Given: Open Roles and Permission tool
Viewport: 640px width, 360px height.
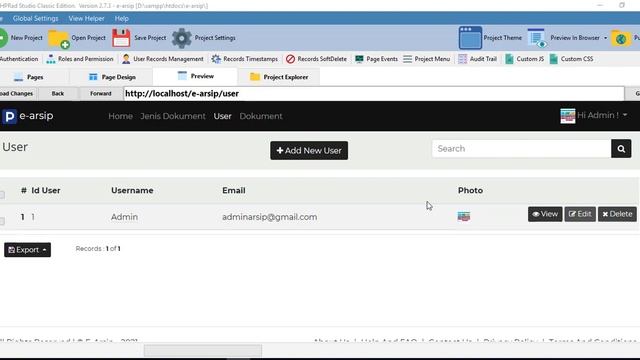Looking at the screenshot, I should point(80,59).
